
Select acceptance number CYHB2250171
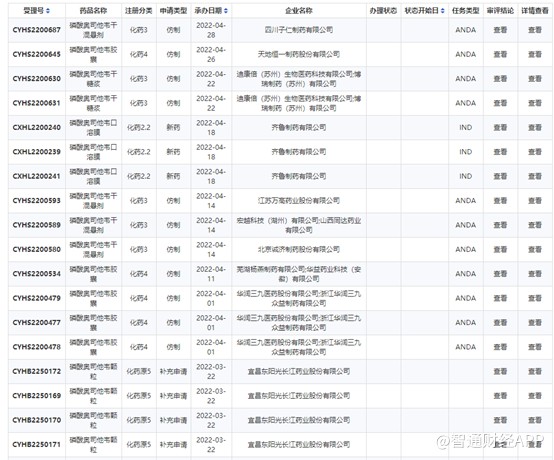pyautogui.click(x=37, y=444)
